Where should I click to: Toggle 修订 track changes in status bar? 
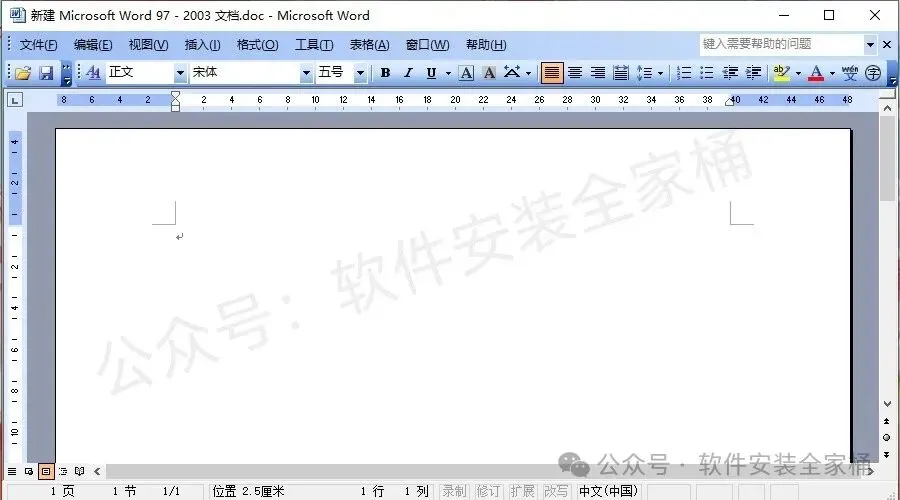point(488,491)
